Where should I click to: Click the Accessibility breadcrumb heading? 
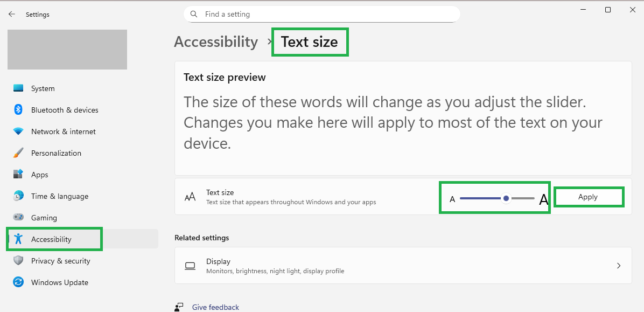click(x=215, y=42)
